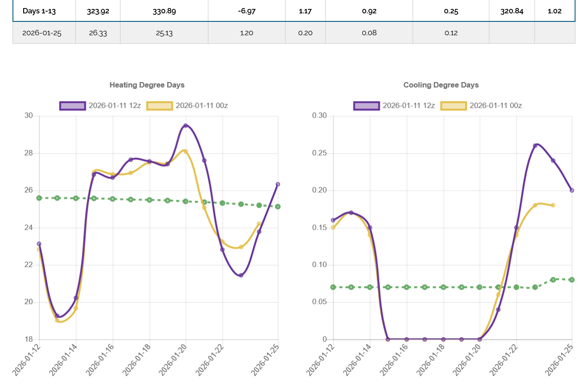The width and height of the screenshot is (588, 385).
Task: Click the Heating Degree Days chart title
Action: (147, 85)
